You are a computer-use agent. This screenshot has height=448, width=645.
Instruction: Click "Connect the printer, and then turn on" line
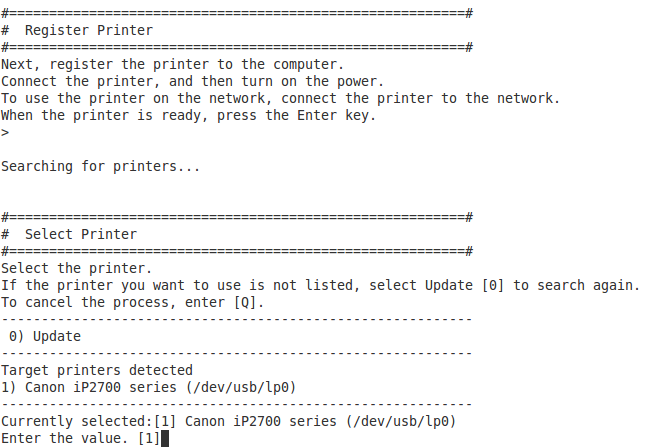tap(192, 81)
